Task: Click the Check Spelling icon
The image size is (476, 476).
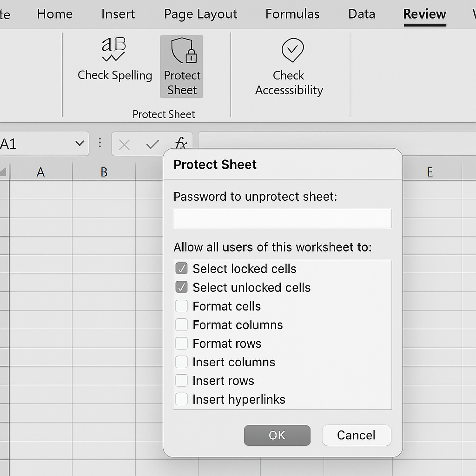Action: pos(114,50)
